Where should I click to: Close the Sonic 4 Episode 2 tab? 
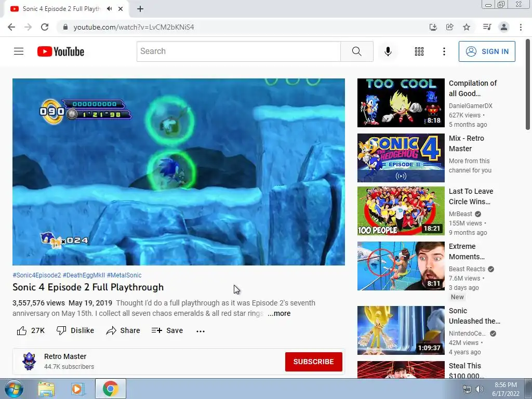pyautogui.click(x=121, y=9)
